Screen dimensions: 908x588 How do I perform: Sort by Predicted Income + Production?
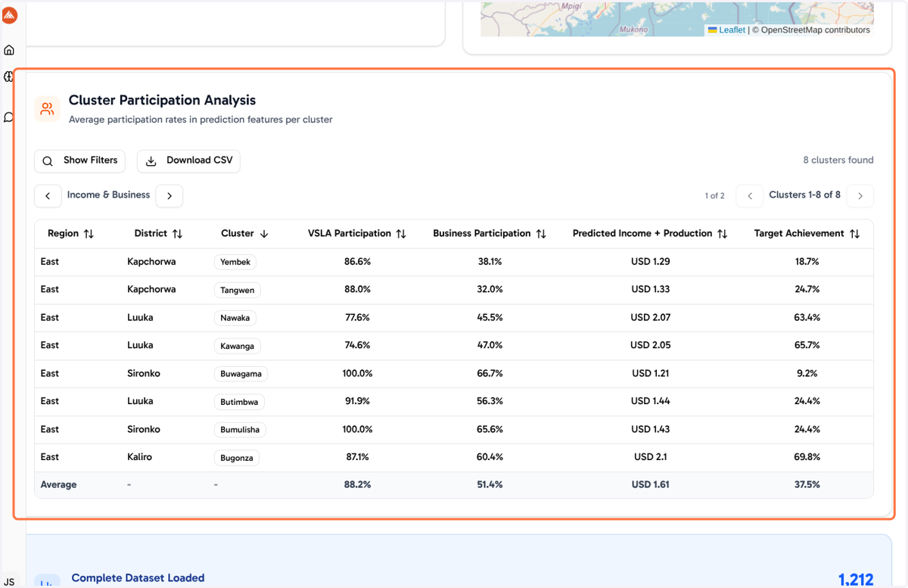tap(722, 234)
